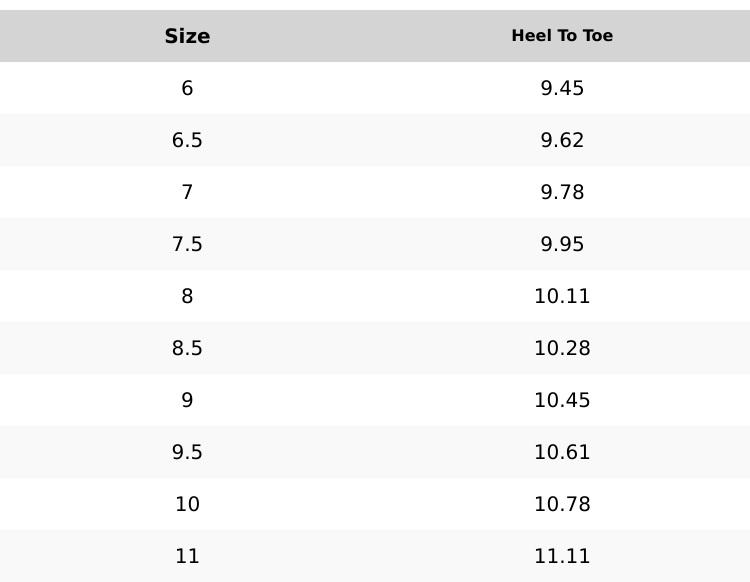Select the size 7.5 cell
The height and width of the screenshot is (582, 750).
click(187, 244)
